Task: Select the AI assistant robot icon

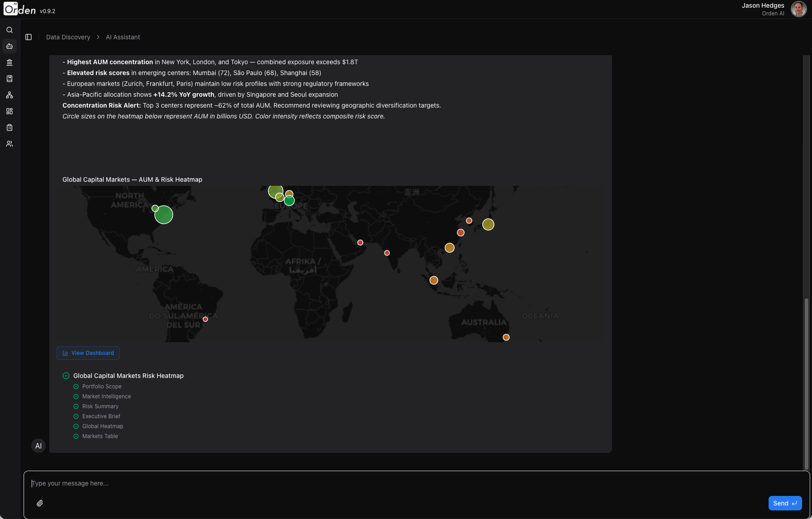Action: tap(9, 46)
